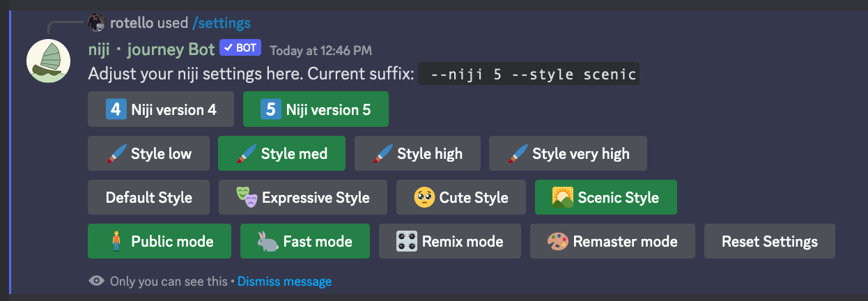Choose Expressive Style

[x=303, y=197]
